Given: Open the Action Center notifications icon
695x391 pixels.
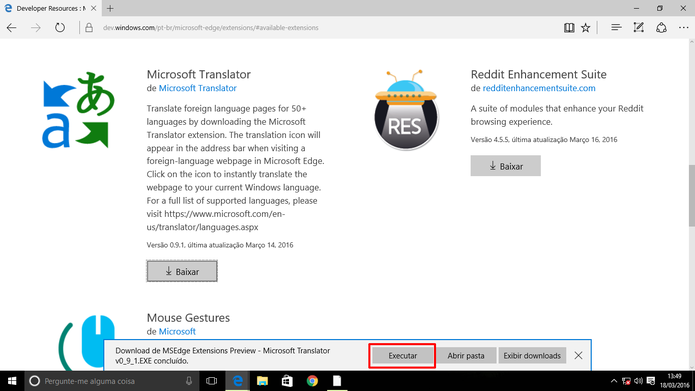Looking at the screenshot, I should pyautogui.click(x=651, y=381).
